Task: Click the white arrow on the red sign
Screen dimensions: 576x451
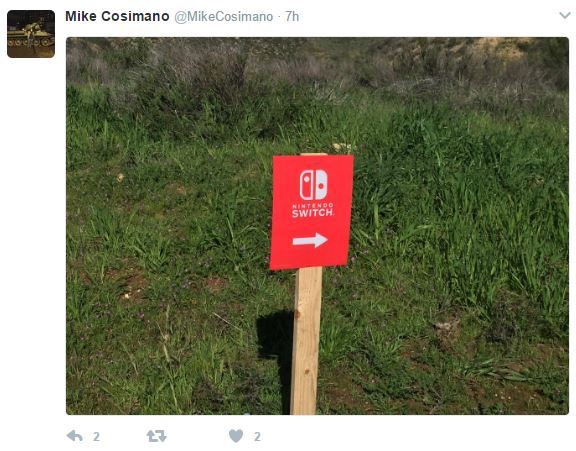Action: tap(310, 240)
